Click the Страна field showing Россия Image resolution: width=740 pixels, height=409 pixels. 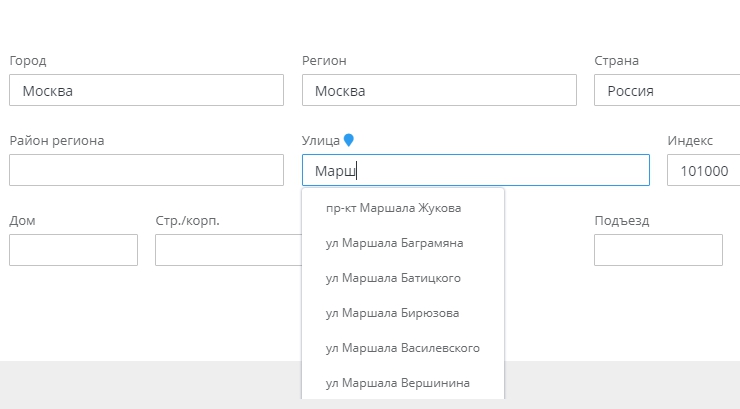click(666, 91)
